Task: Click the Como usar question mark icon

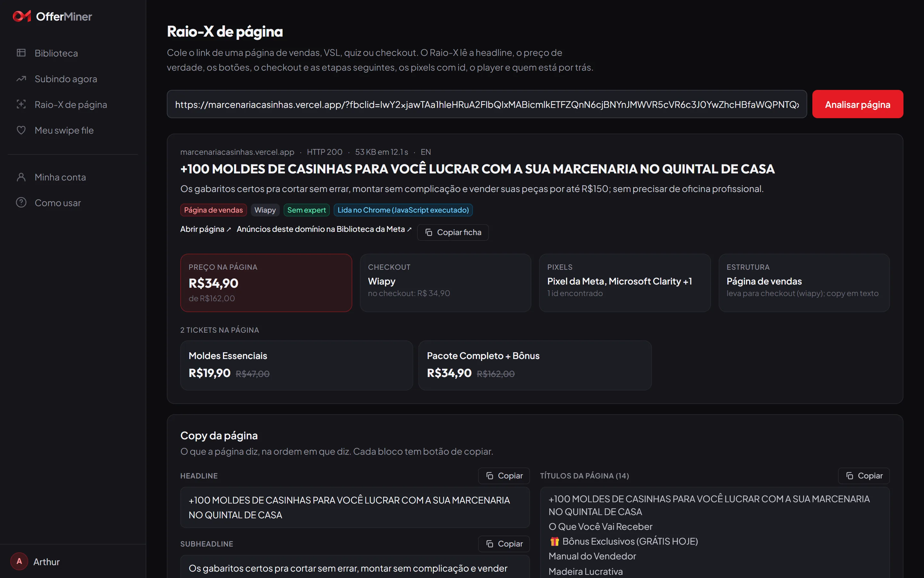Action: [21, 203]
